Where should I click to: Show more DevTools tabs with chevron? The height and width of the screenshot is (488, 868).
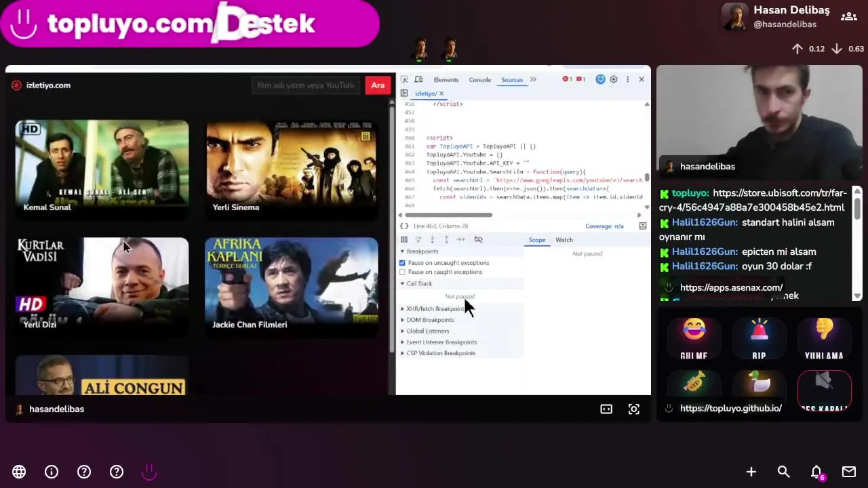pyautogui.click(x=533, y=80)
